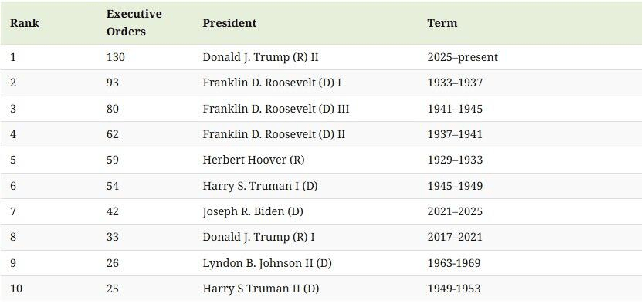Image resolution: width=644 pixels, height=304 pixels.
Task: Click the President column header
Action: [x=229, y=23]
